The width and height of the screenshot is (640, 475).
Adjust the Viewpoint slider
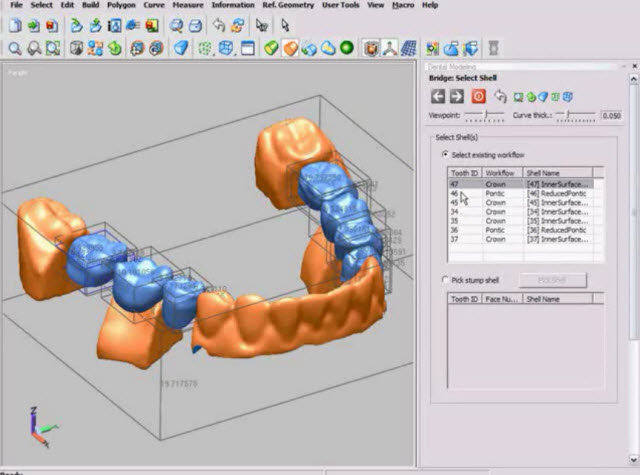click(x=485, y=115)
